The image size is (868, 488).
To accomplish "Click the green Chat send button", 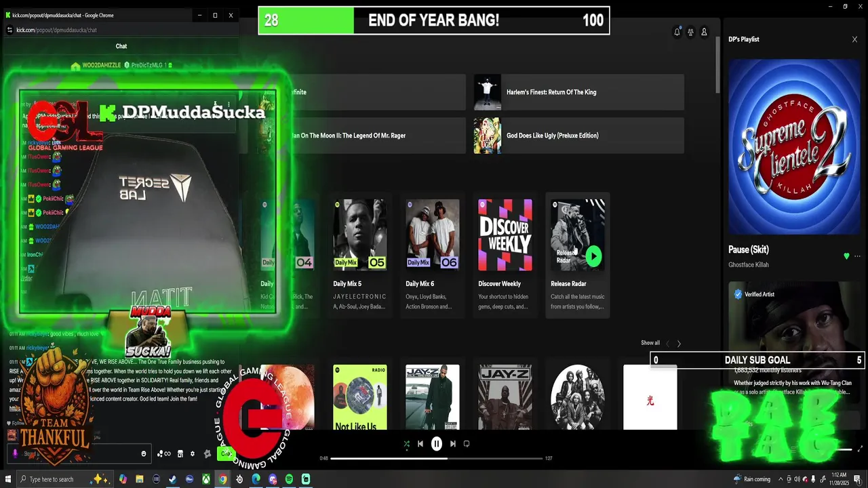I will tap(225, 453).
